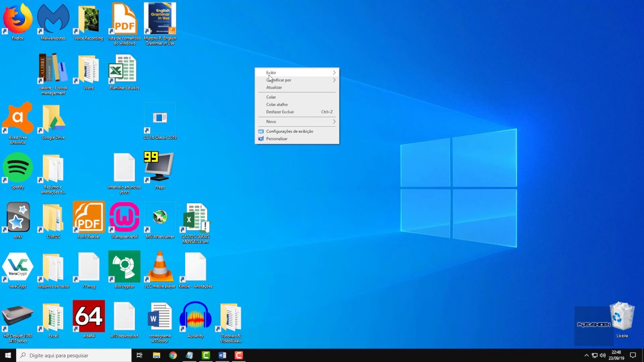Select Desfazer Excluir menu entry
Image resolution: width=644 pixels, height=362 pixels.
click(280, 112)
